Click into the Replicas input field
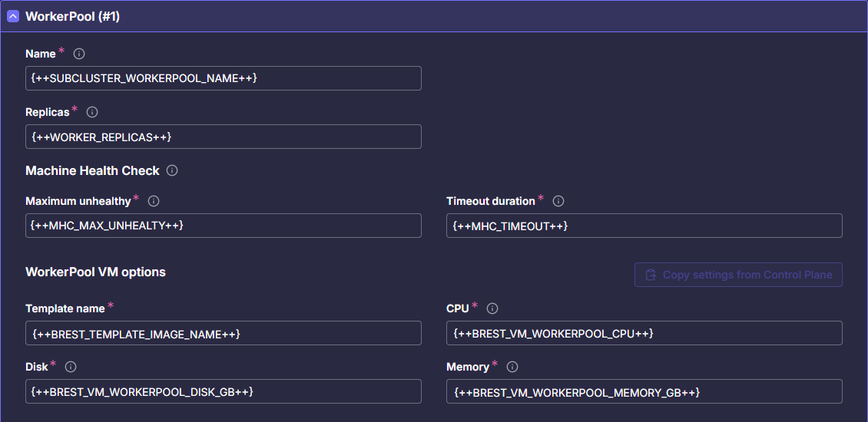This screenshot has width=868, height=422. 223,137
